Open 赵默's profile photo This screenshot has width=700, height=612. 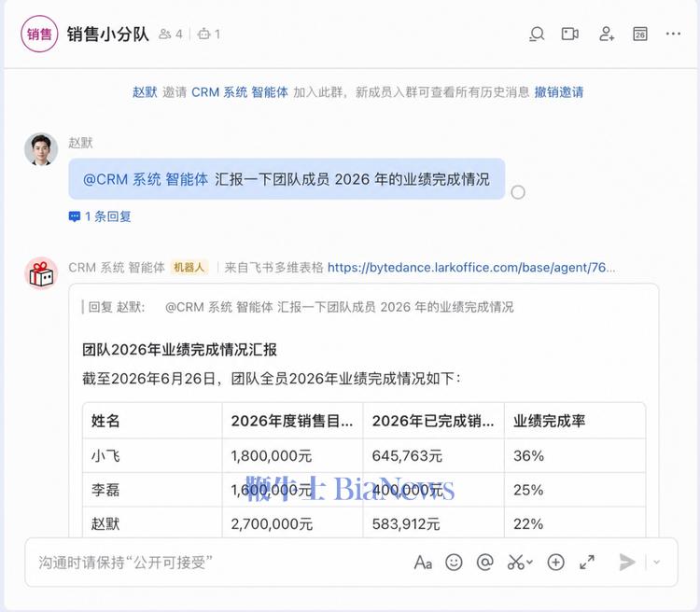[x=41, y=149]
